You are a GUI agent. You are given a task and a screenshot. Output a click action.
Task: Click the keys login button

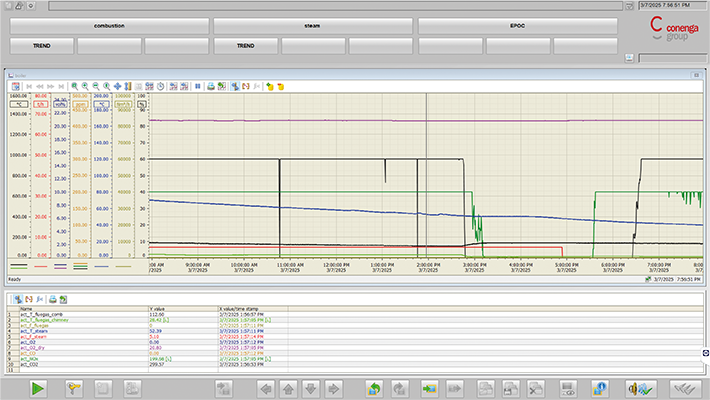(x=73, y=389)
